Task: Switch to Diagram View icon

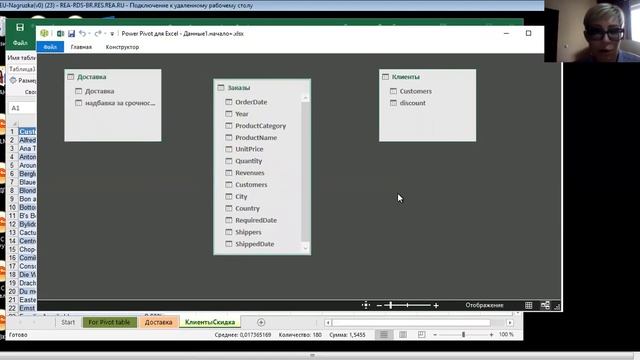Action: tap(545, 305)
